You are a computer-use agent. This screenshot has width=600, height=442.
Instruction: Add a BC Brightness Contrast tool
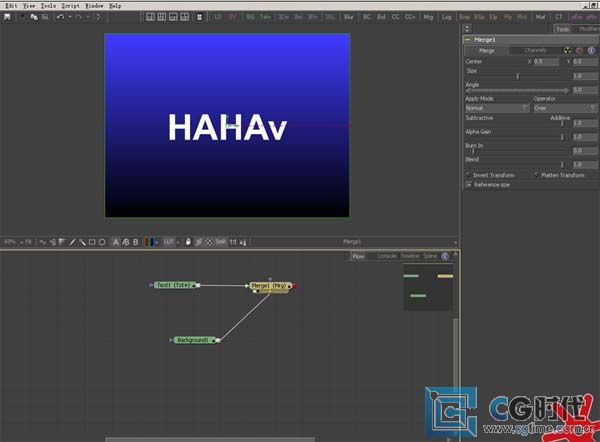click(367, 17)
